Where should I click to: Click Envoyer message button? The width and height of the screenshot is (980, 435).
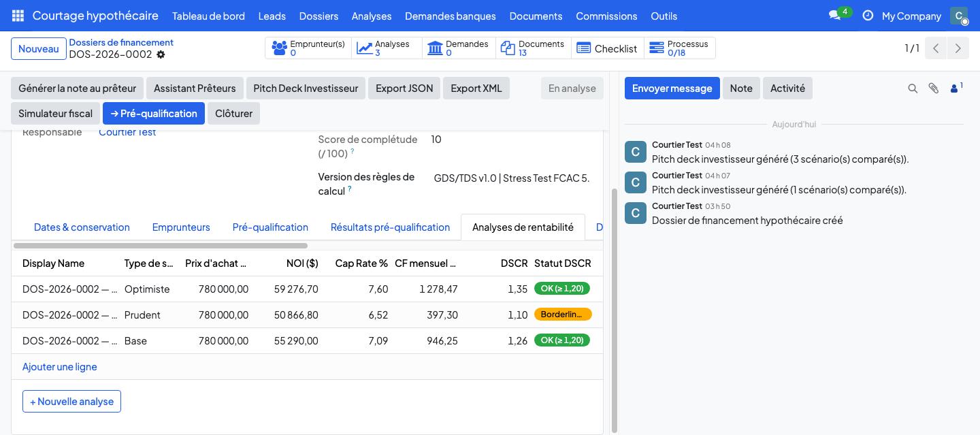pyautogui.click(x=672, y=88)
